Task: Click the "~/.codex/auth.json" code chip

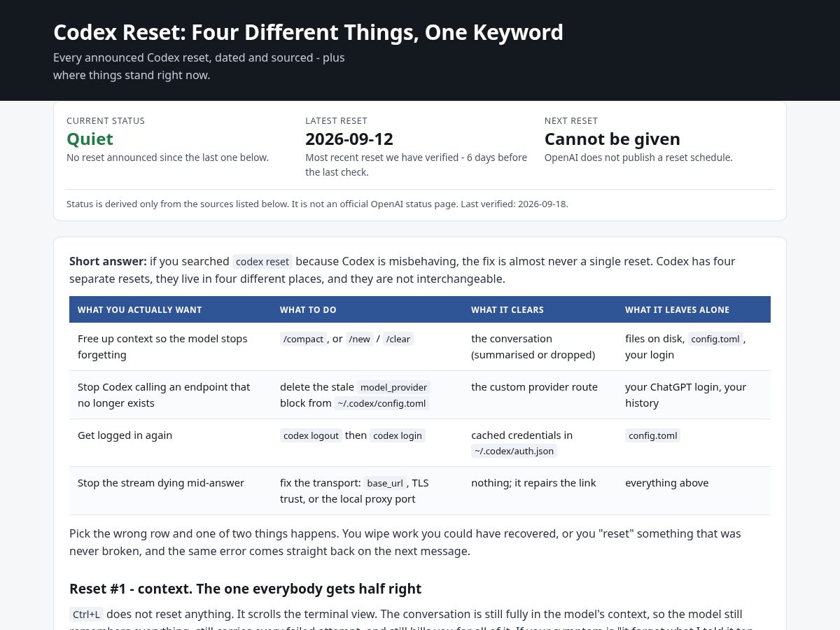Action: [514, 451]
